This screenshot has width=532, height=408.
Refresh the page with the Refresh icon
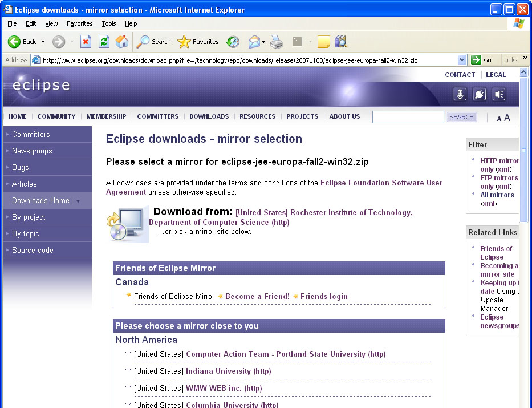(103, 41)
